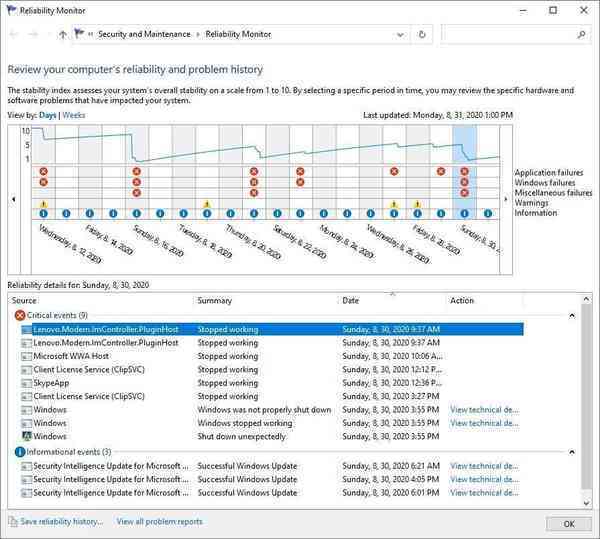600x539 pixels.
Task: View technical details for Windows not properly shut down
Action: [484, 410]
